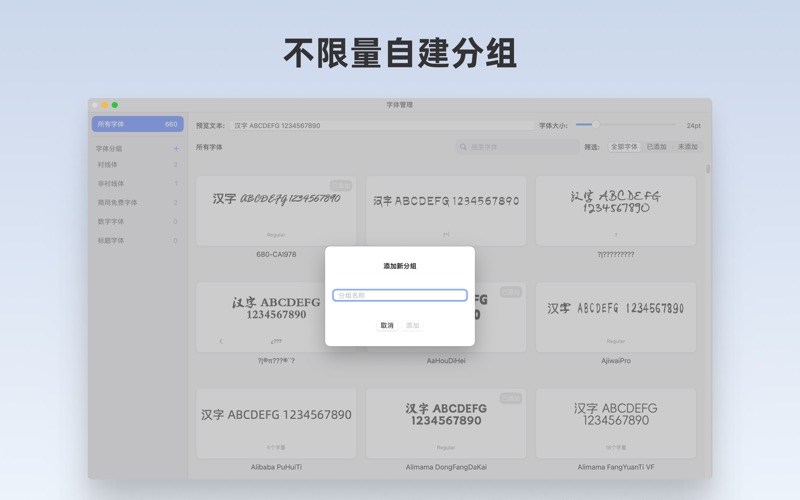Click the 筛选: label

[592, 147]
